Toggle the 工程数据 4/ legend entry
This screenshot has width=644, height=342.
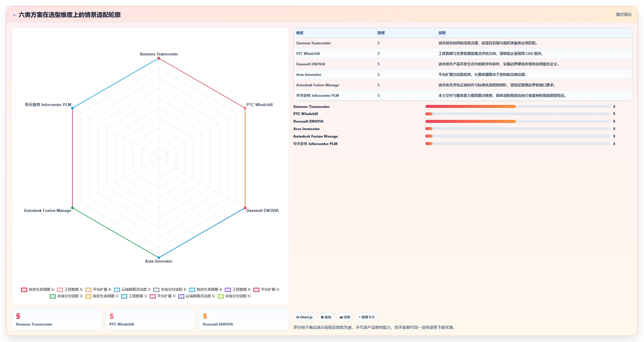pyautogui.click(x=238, y=290)
